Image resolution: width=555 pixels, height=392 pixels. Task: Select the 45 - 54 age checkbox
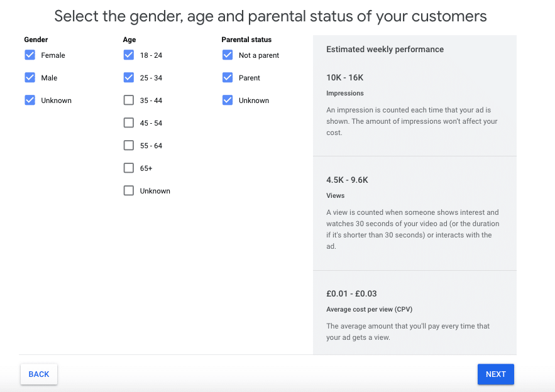(129, 122)
